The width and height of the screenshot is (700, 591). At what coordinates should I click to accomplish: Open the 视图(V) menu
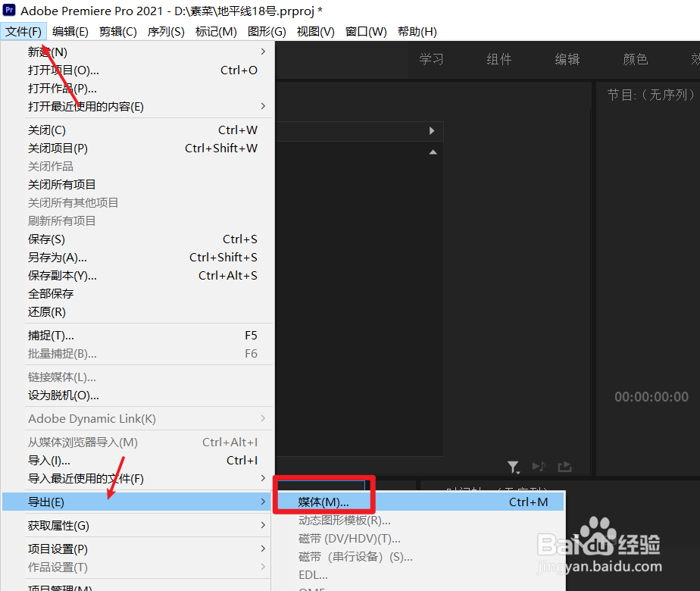[x=316, y=32]
